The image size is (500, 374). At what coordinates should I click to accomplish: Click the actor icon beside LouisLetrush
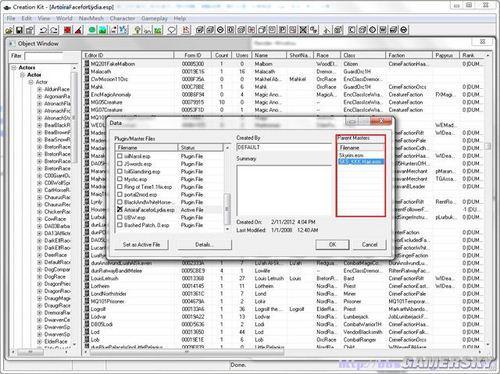(x=87, y=278)
